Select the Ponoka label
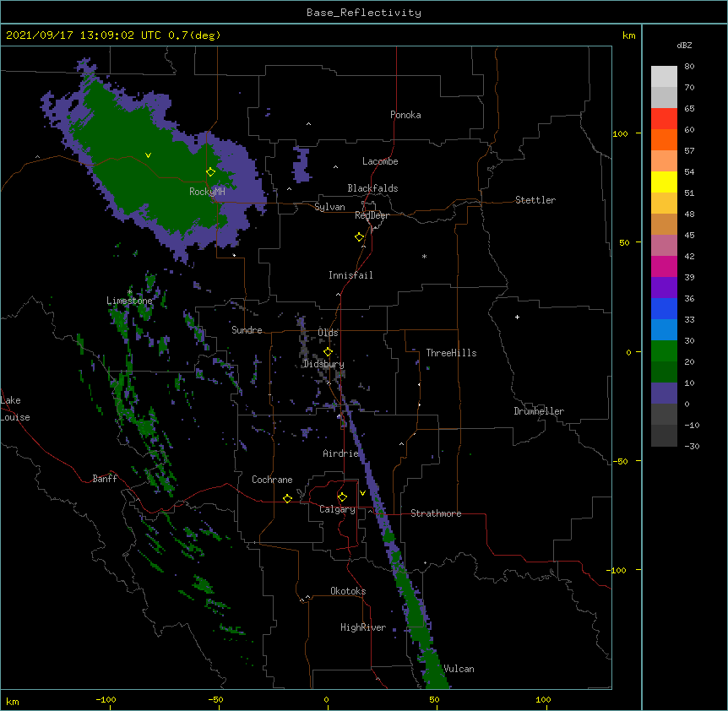Viewport: 728px width, 711px height. coord(405,115)
